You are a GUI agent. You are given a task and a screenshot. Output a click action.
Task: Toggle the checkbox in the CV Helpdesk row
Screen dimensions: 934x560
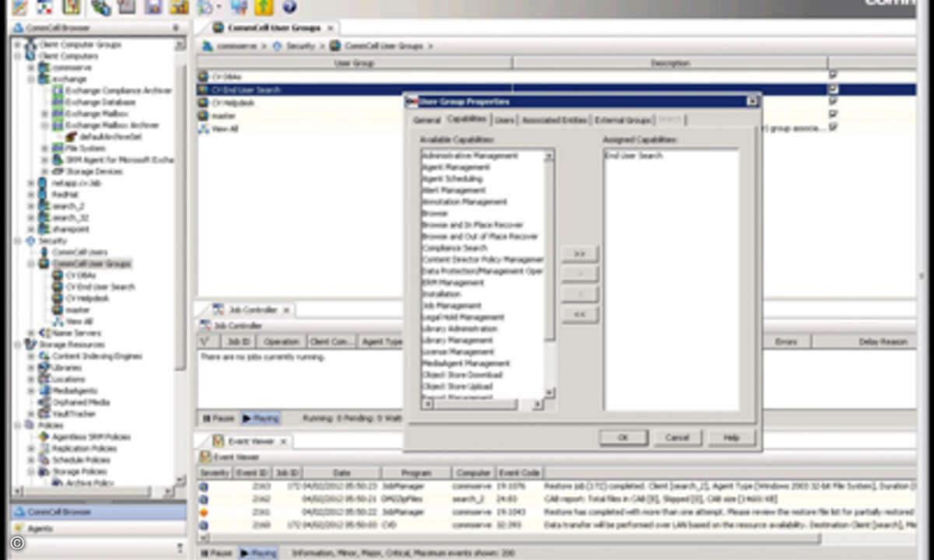(834, 102)
